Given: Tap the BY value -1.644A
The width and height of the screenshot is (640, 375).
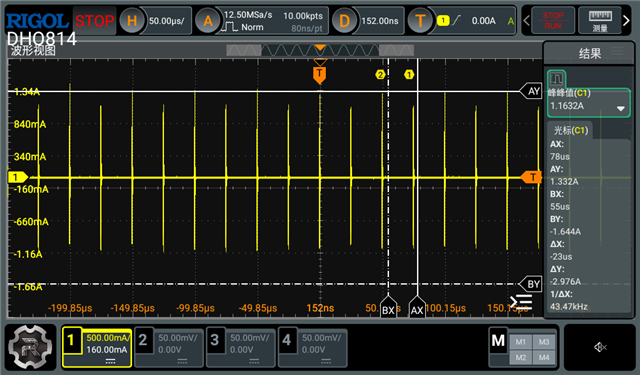Looking at the screenshot, I should [565, 231].
